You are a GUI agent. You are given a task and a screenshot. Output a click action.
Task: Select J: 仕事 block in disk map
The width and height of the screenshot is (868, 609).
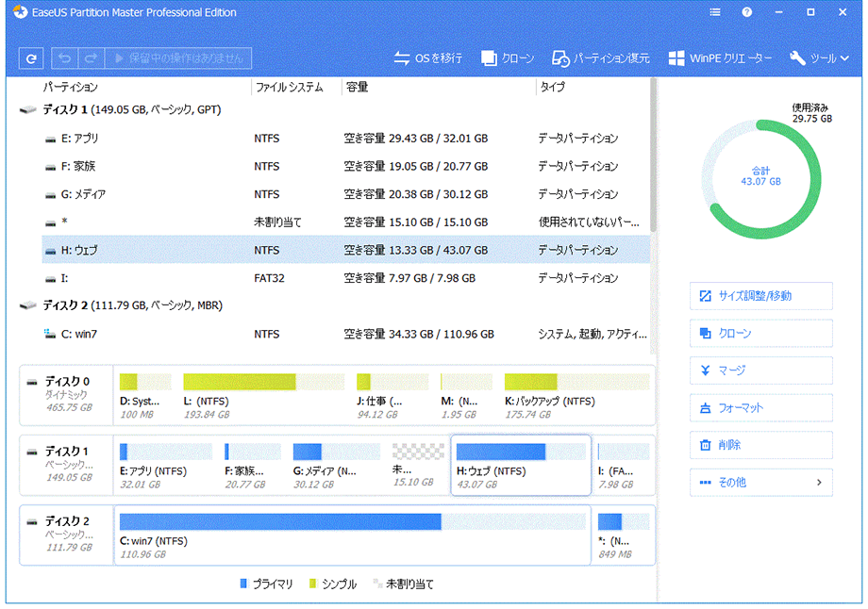(x=392, y=397)
